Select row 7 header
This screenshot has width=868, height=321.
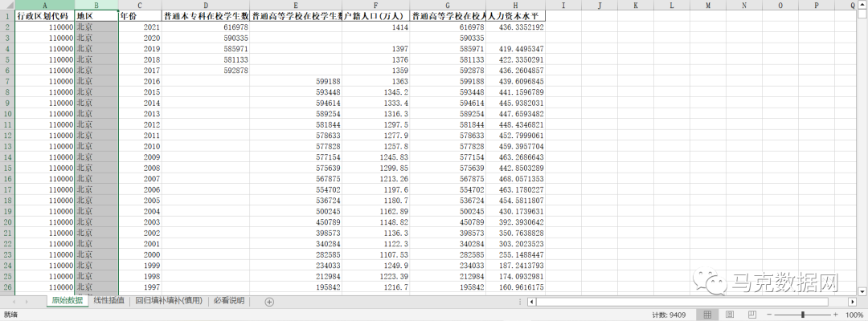7,81
